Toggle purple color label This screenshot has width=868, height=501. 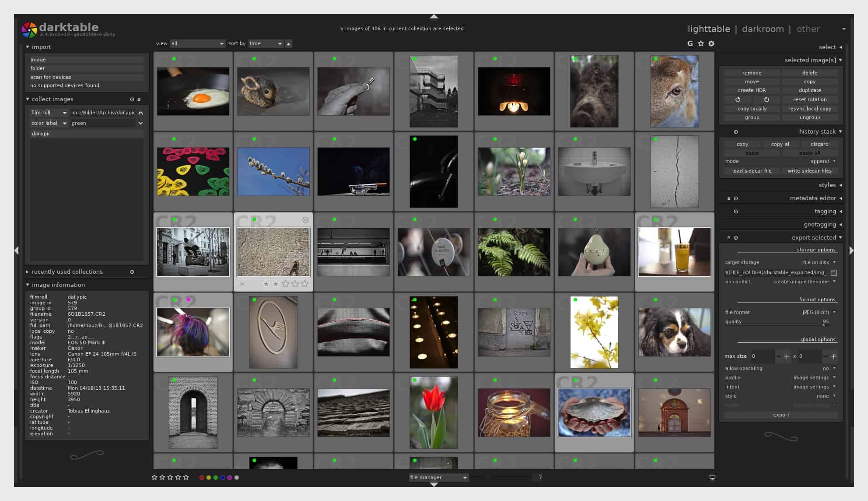(x=230, y=478)
